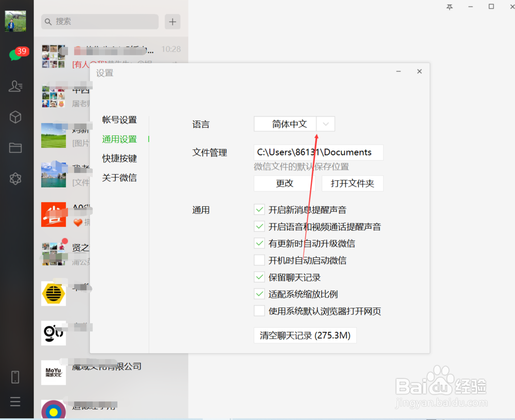Open the 快捷按键 settings tab
The image size is (515, 420).
coord(119,158)
